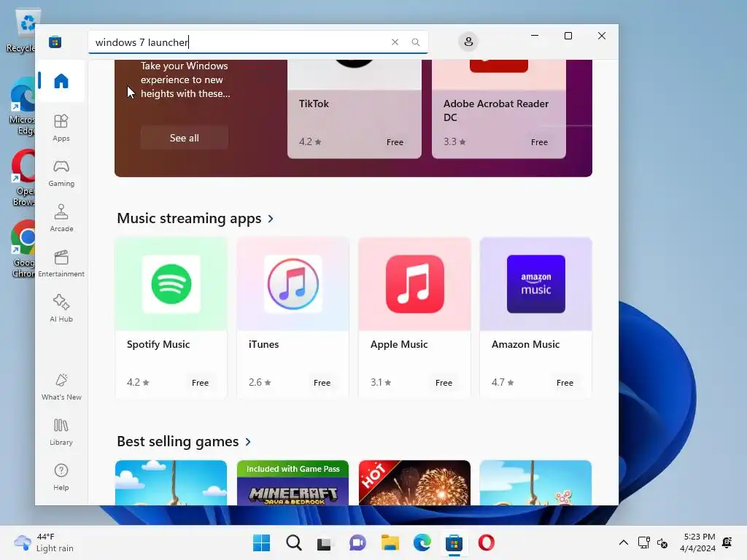Open the Home tab in Store sidebar
This screenshot has height=560, width=747.
click(61, 81)
